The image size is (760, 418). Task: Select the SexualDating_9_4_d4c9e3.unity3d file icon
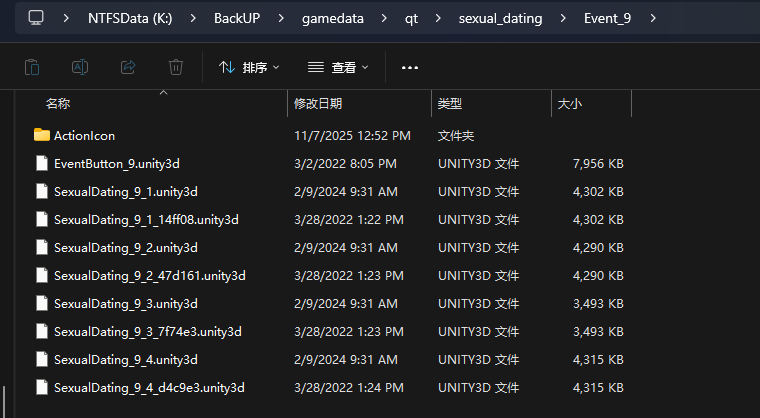click(x=41, y=387)
